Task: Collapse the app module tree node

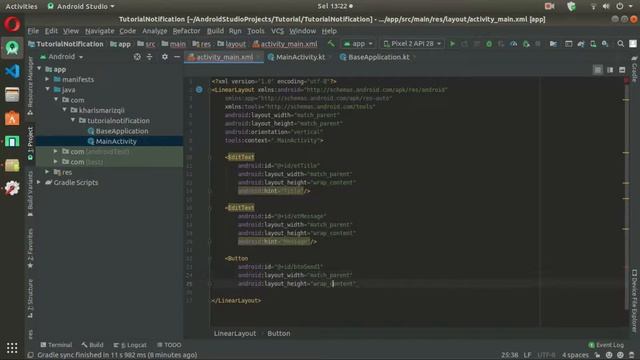Action: point(40,69)
